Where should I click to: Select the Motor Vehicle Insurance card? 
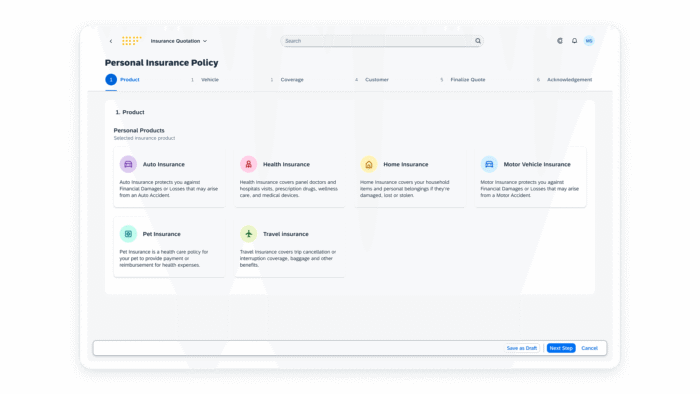tap(530, 177)
